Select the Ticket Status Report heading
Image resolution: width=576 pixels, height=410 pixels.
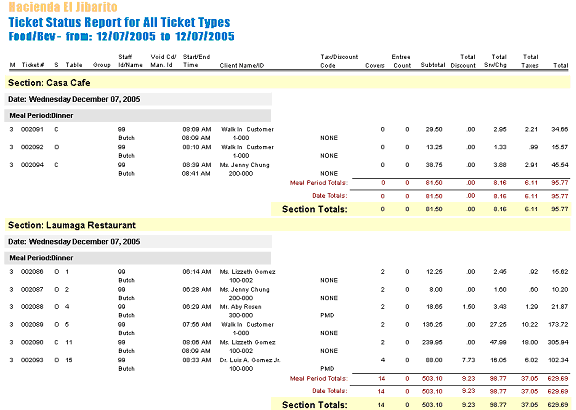tap(119, 22)
